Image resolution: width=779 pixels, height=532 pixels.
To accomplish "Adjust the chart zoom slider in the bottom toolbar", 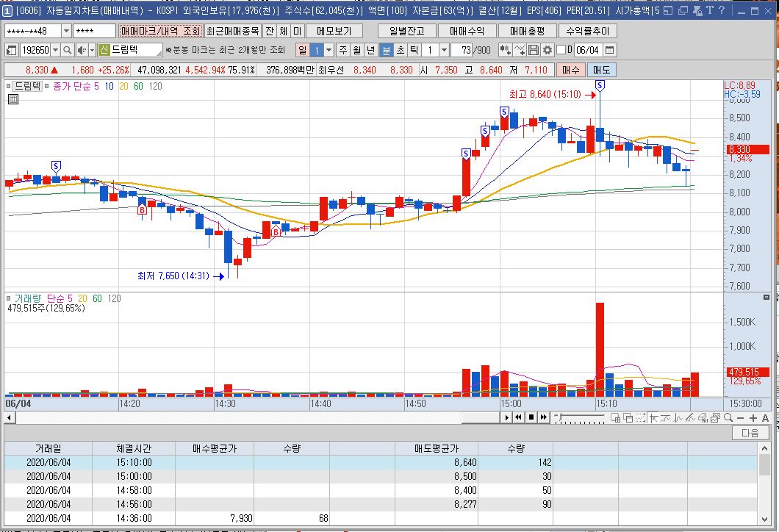I will pos(560,417).
